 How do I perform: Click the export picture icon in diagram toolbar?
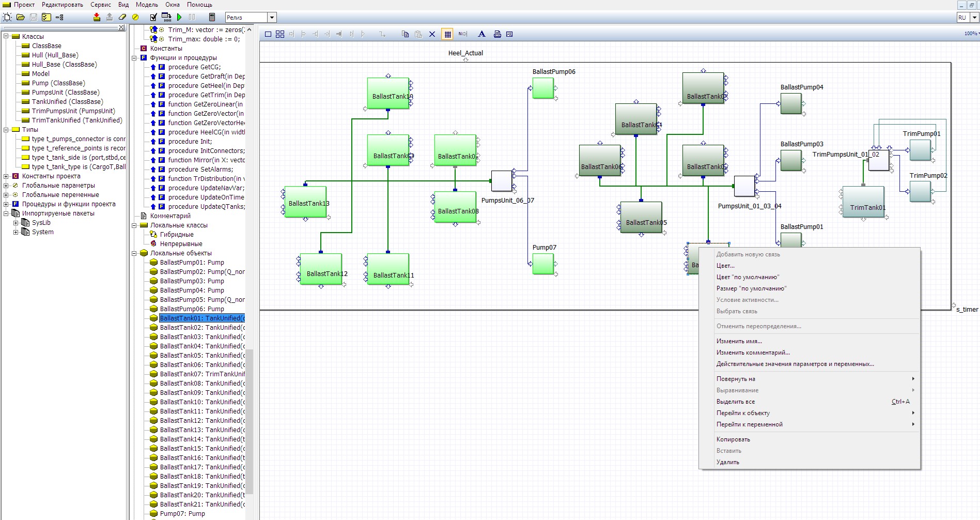click(509, 34)
